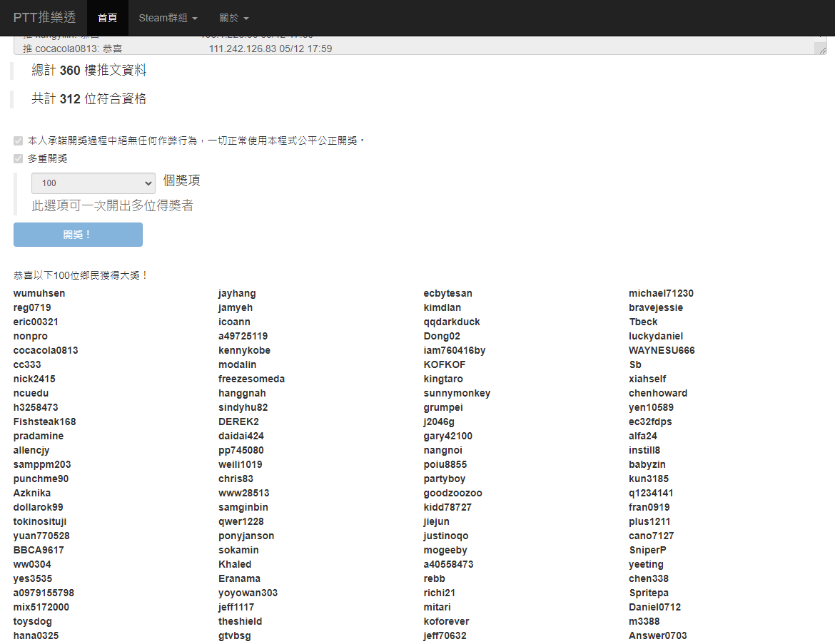The width and height of the screenshot is (835, 644).
Task: Select winner name ponyjanson
Action: (246, 536)
